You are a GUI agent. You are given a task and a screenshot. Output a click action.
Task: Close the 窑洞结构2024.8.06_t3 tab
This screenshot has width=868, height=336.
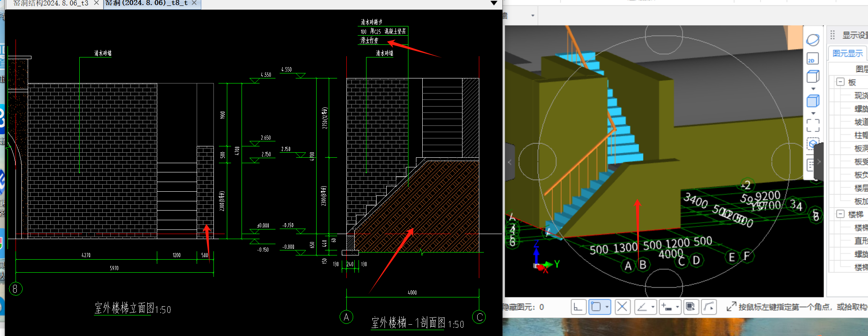[x=96, y=3]
